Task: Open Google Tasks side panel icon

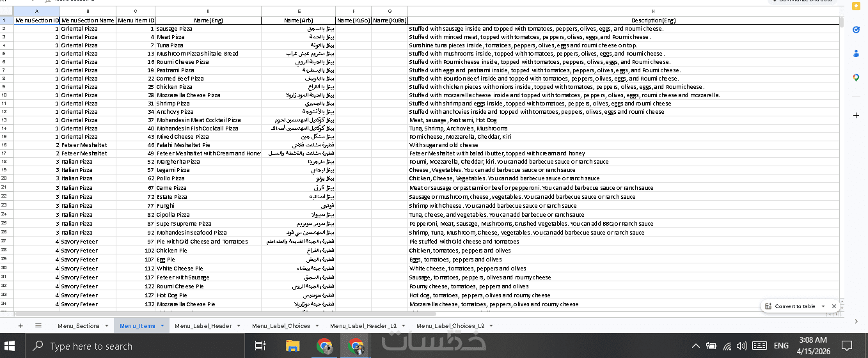Action: (856, 30)
